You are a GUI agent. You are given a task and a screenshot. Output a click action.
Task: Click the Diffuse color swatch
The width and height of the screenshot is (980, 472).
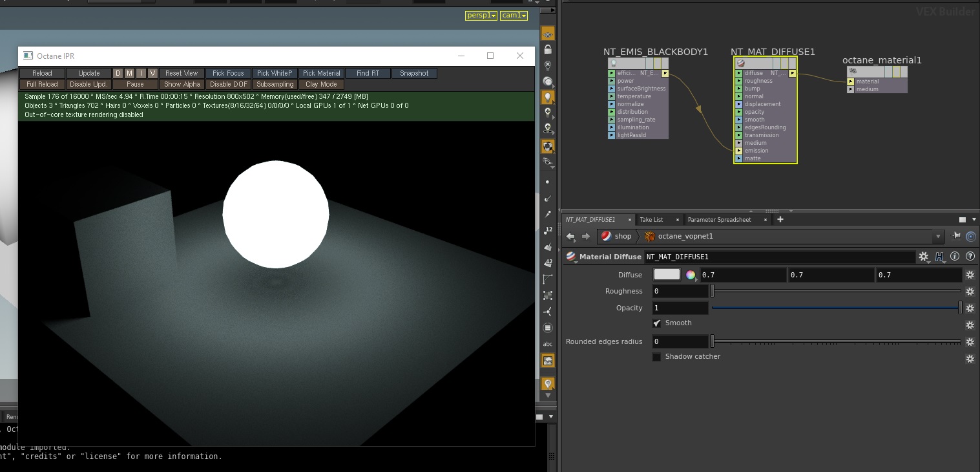coord(667,275)
